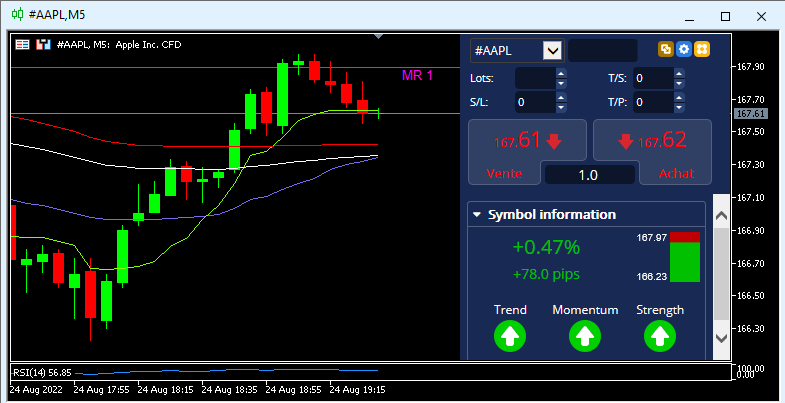Screen dimensions: 785x403
Task: Click the 166.23 daily low value
Action: [x=652, y=276]
